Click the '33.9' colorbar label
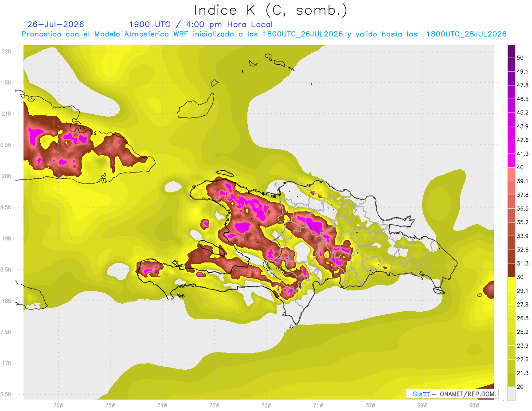This screenshot has width=532, height=411. coord(523,236)
